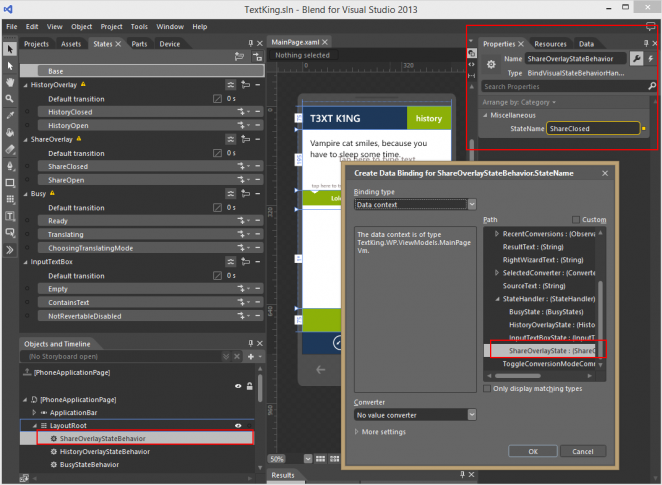The width and height of the screenshot is (662, 485).
Task: Expand More settings section
Action: pos(380,432)
